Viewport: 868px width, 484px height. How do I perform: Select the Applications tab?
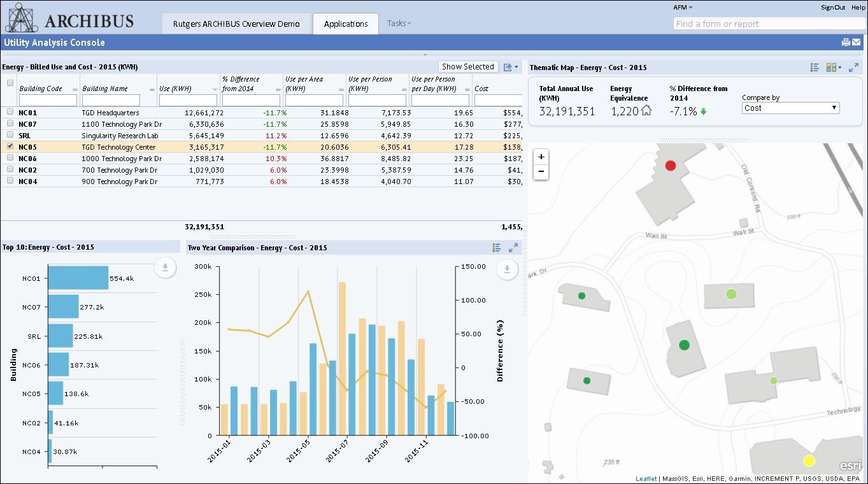click(x=346, y=24)
